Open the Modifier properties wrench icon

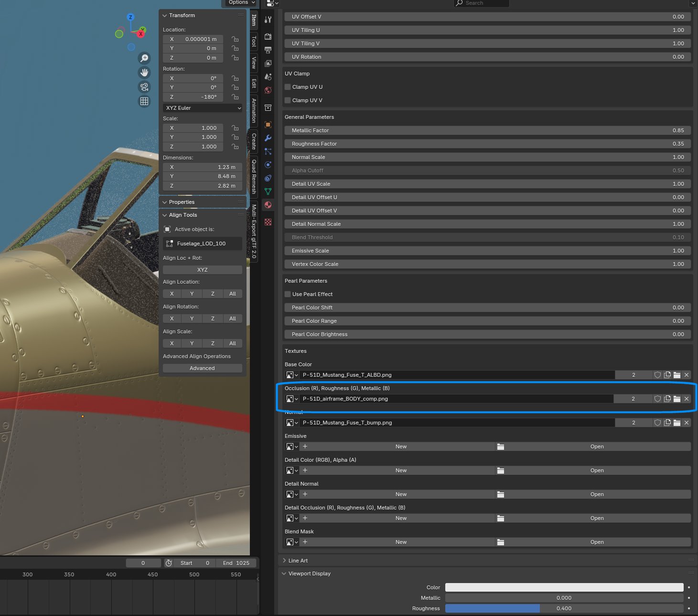[268, 138]
